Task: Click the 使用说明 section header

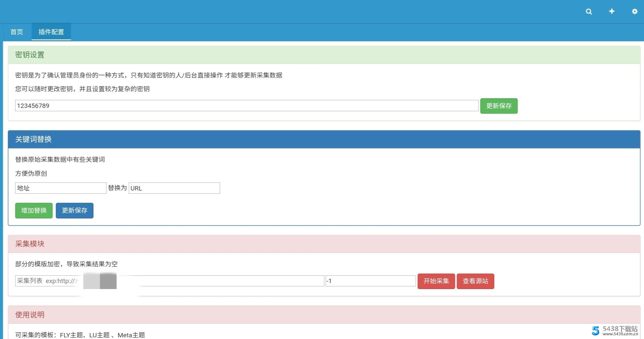Action: (29, 314)
